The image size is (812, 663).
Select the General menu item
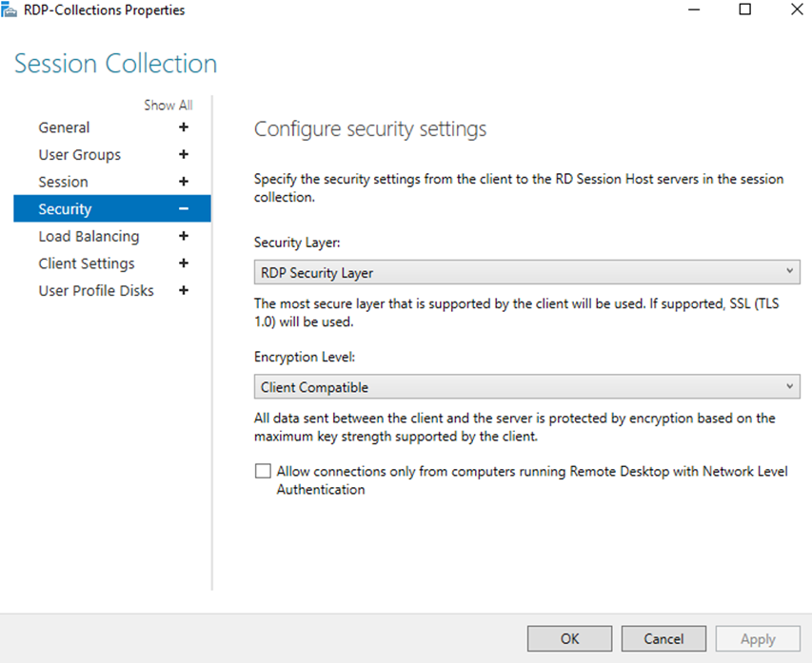[x=64, y=127]
